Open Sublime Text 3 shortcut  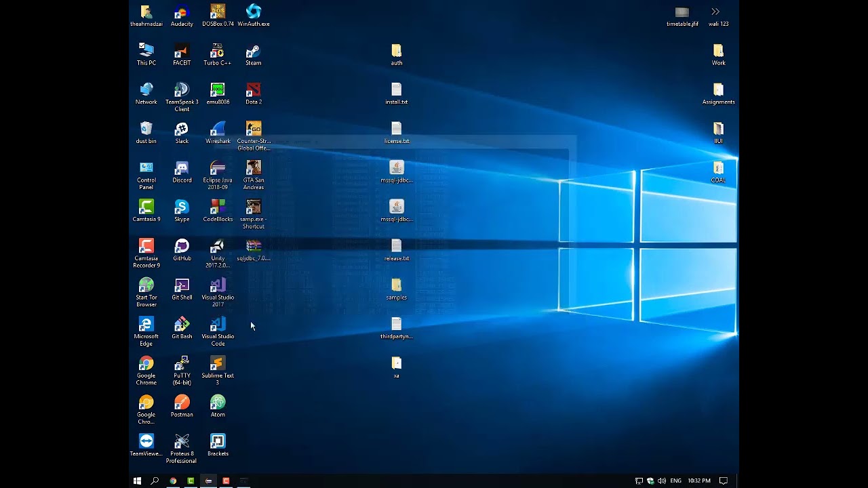tap(218, 371)
